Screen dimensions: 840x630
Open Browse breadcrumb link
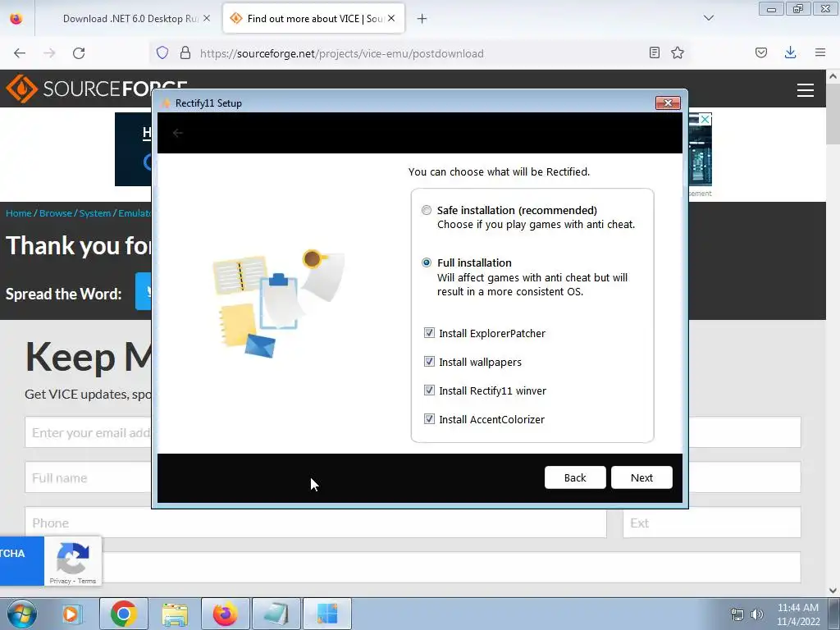click(x=56, y=213)
